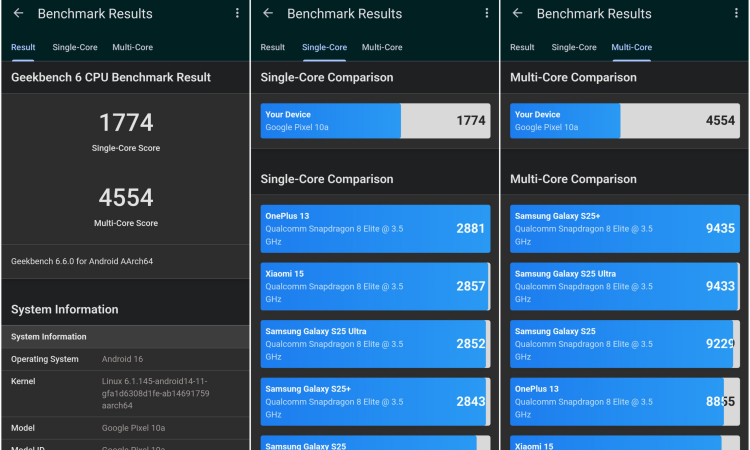The width and height of the screenshot is (750, 450).
Task: Open Samsung Galaxy S25+ multi-core entry 9435
Action: [625, 229]
